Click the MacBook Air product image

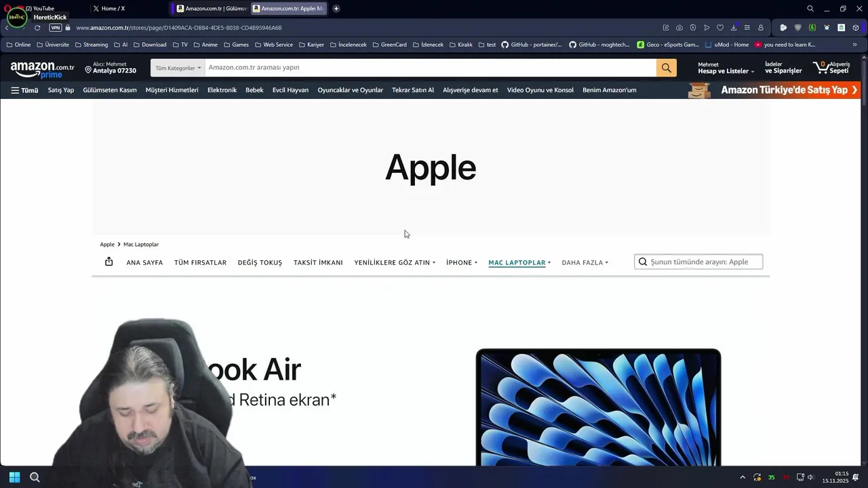598,407
